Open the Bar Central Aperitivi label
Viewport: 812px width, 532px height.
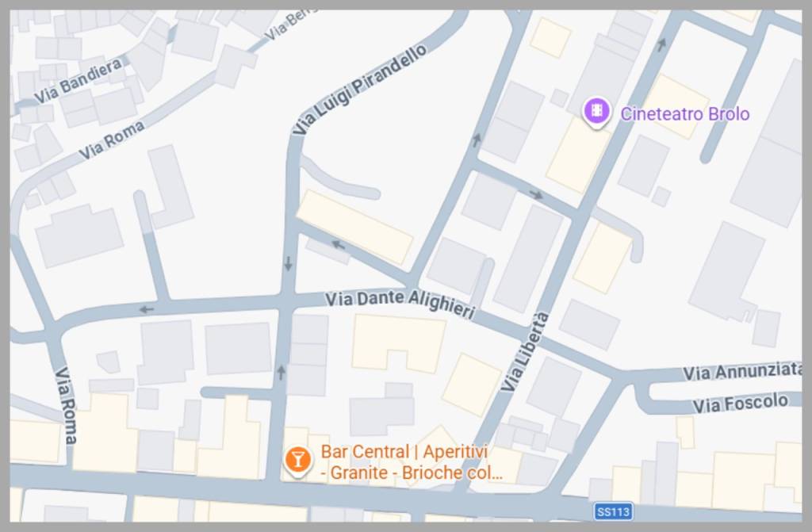pyautogui.click(x=412, y=462)
